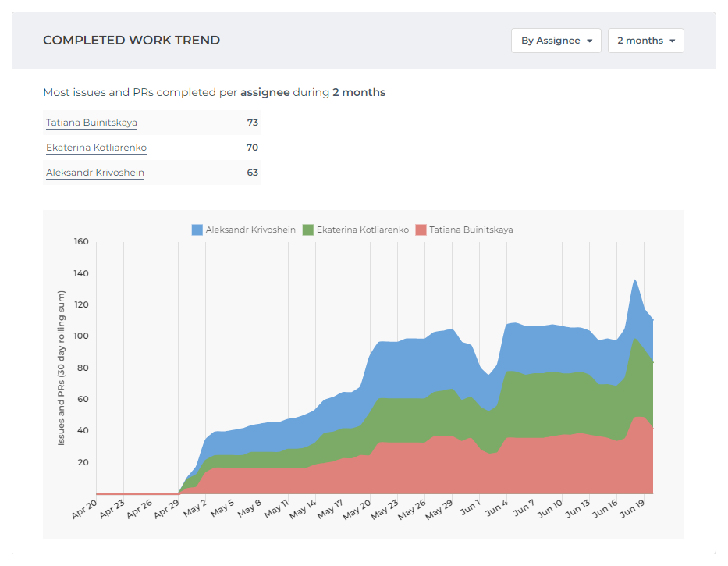The image size is (728, 566).
Task: Click the Most issues and PRs summary sentence
Action: coord(214,92)
